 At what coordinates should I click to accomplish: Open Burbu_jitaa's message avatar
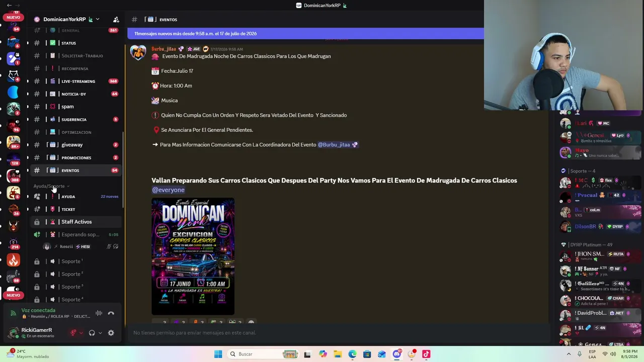(138, 53)
